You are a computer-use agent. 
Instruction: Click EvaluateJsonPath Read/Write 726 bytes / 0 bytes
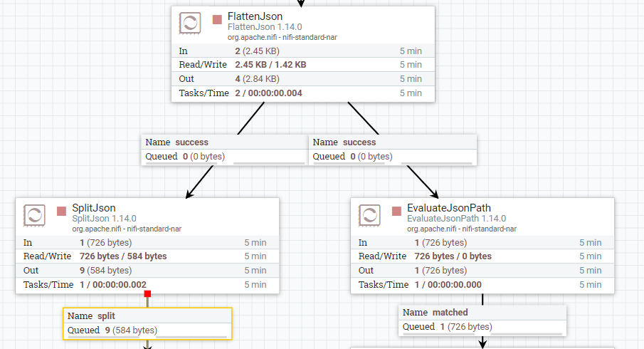[x=453, y=256]
